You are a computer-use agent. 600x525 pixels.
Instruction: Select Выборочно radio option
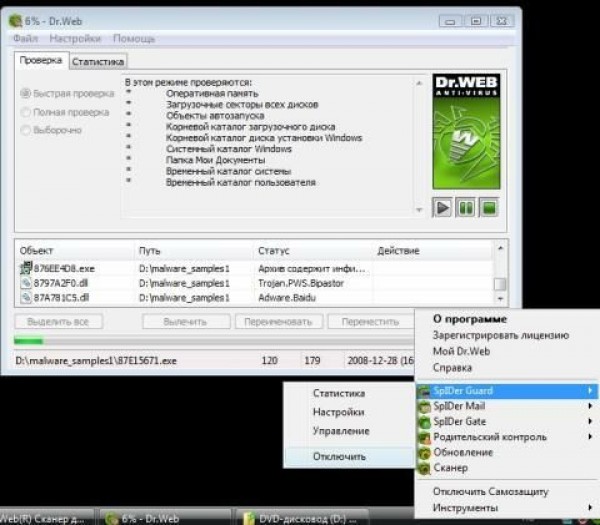point(25,130)
